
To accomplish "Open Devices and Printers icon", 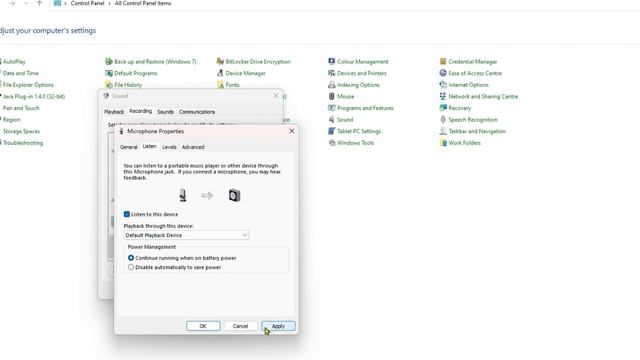I will pos(331,73).
